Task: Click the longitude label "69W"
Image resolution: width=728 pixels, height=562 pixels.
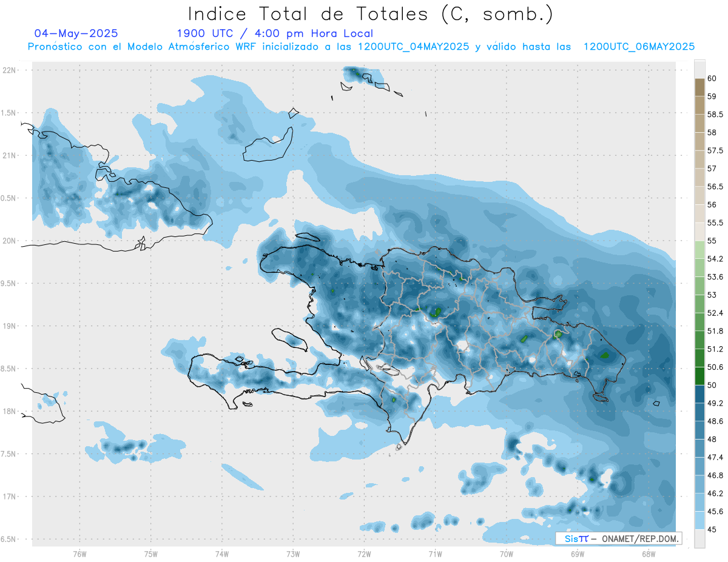Action: pos(577,554)
